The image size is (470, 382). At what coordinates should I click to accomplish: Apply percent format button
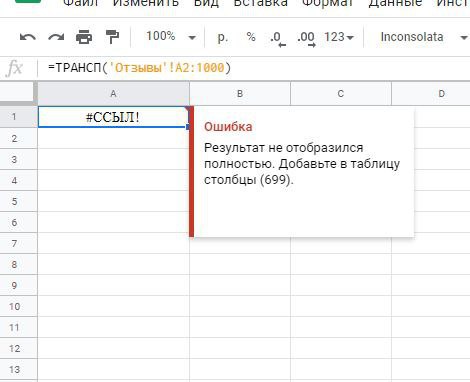[251, 36]
